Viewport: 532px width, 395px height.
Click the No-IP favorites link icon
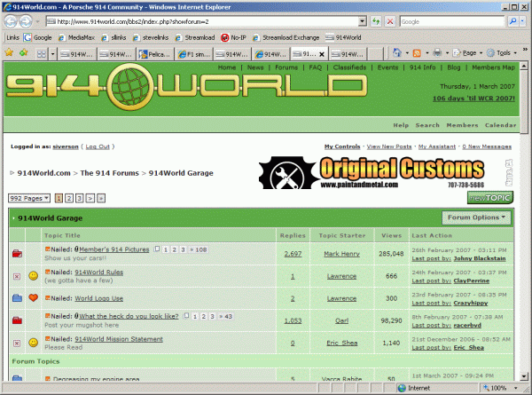pos(225,38)
